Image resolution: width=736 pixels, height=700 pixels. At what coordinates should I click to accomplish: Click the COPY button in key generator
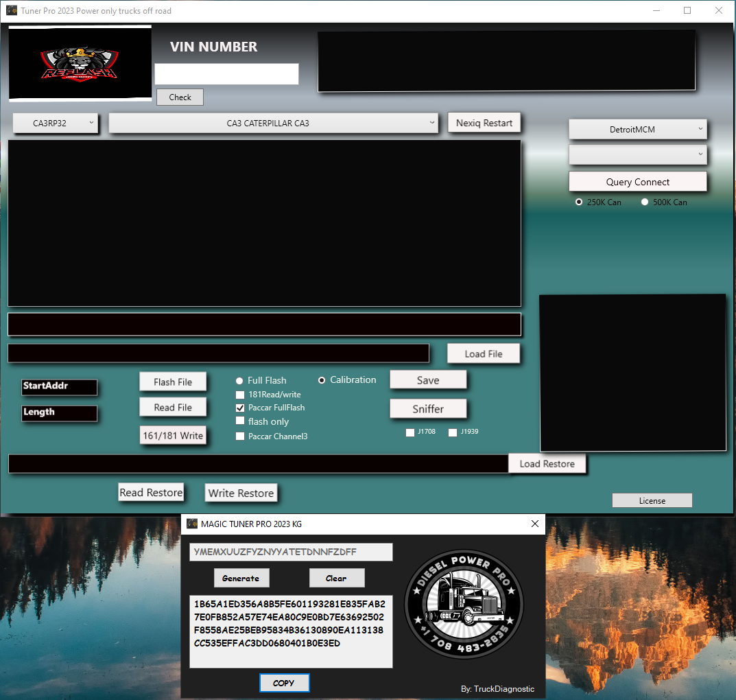pos(284,683)
